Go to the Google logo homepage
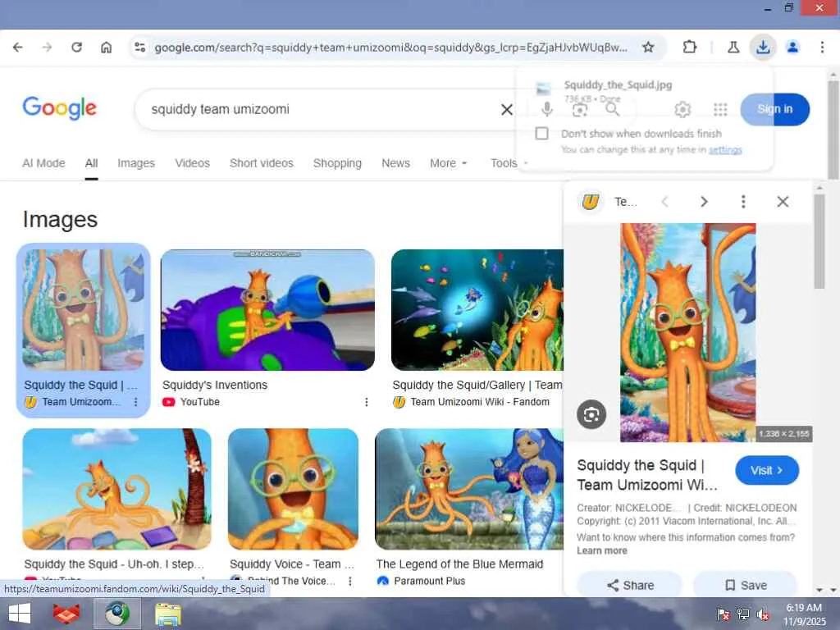This screenshot has height=630, width=840. (59, 108)
